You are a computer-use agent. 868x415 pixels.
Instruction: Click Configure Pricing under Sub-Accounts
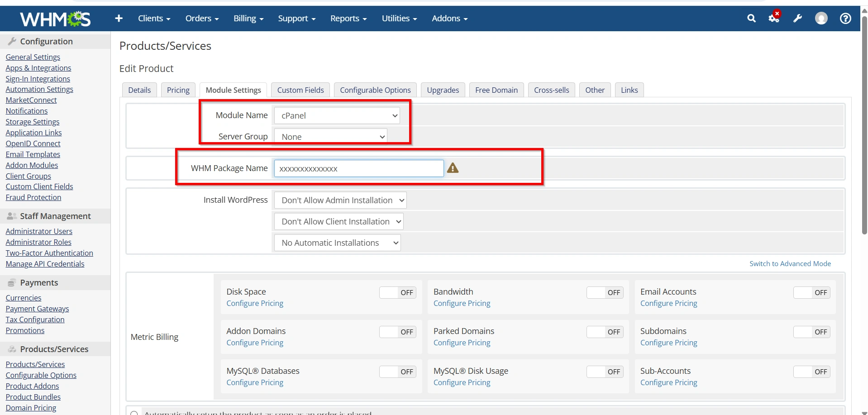pyautogui.click(x=668, y=382)
